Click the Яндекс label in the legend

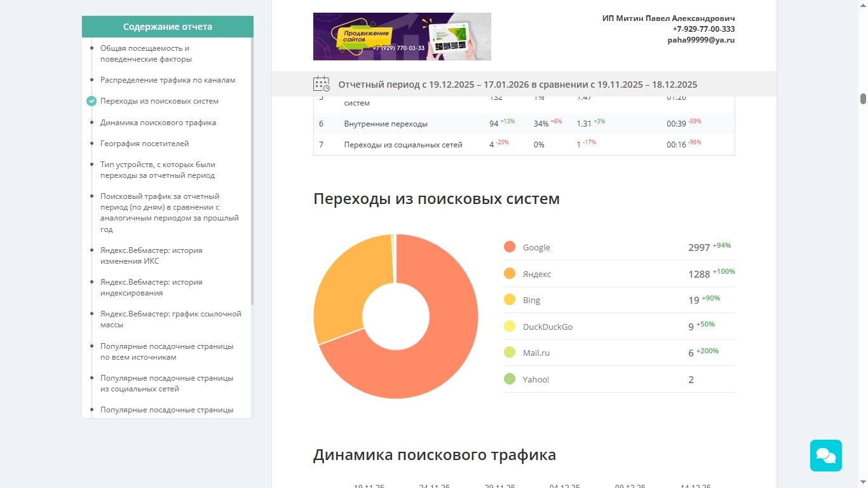pyautogui.click(x=537, y=274)
